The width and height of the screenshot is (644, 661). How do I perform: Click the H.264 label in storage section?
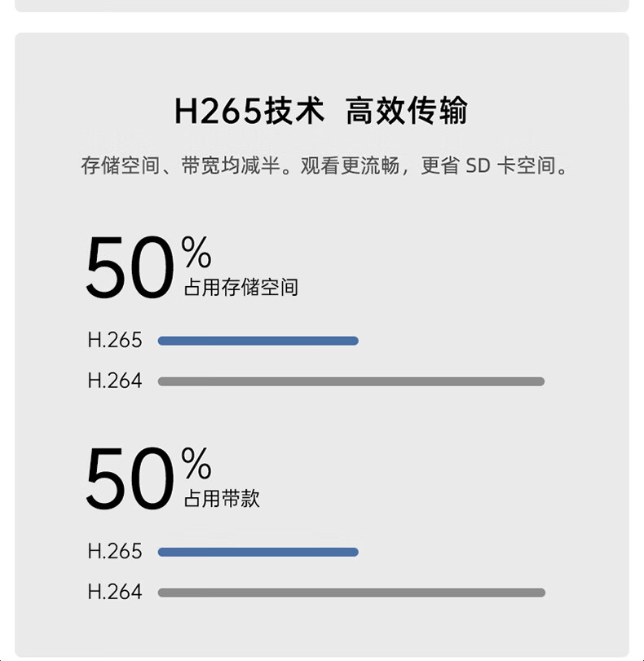pyautogui.click(x=115, y=381)
